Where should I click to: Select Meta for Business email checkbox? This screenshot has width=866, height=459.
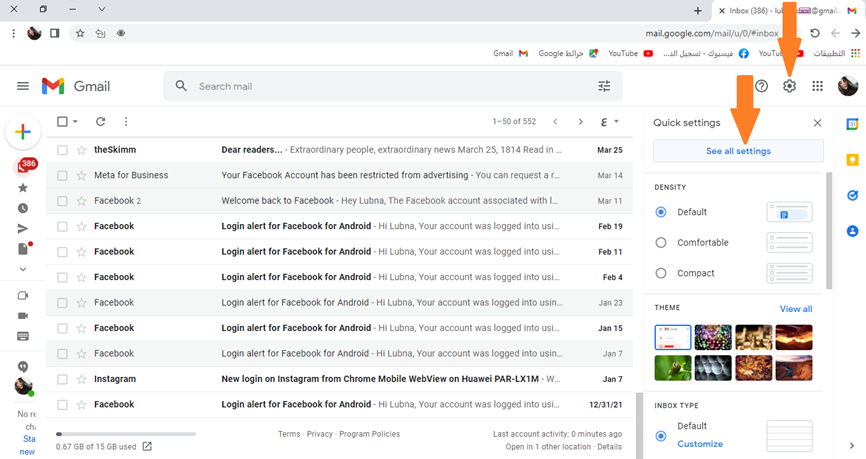[62, 175]
